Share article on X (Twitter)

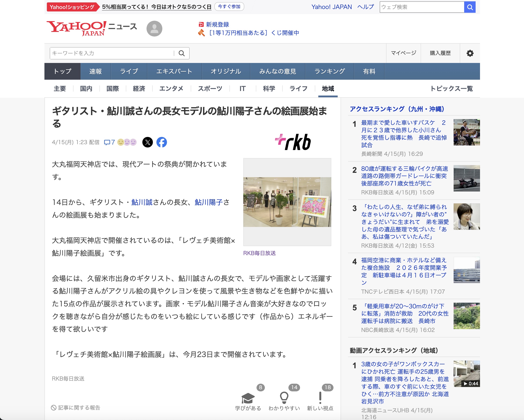(x=147, y=142)
